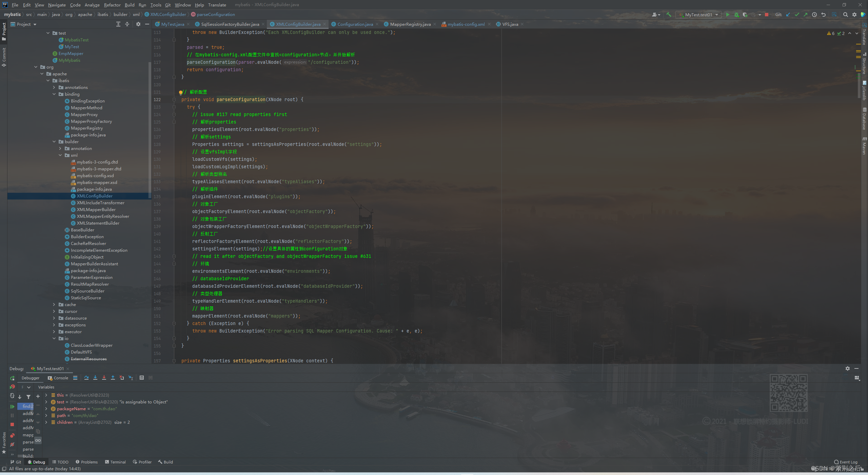Run MyTest.test01 with the green play icon

pyautogui.click(x=728, y=15)
